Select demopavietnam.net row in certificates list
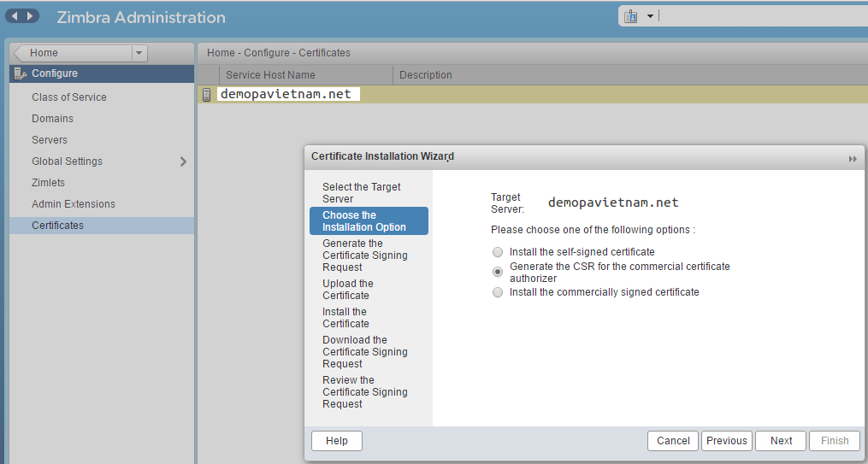This screenshot has height=464, width=868. coord(533,95)
